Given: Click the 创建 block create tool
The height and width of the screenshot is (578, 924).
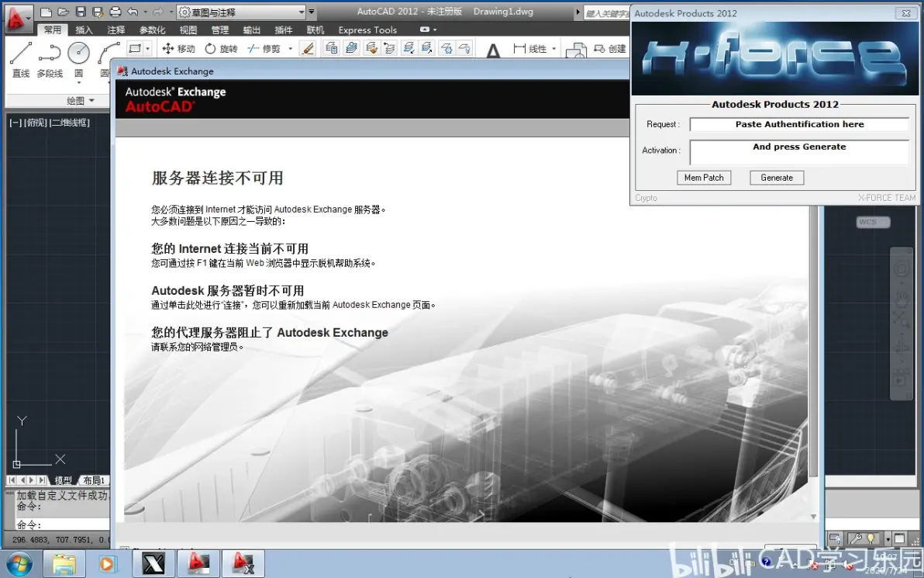Looking at the screenshot, I should click(609, 48).
